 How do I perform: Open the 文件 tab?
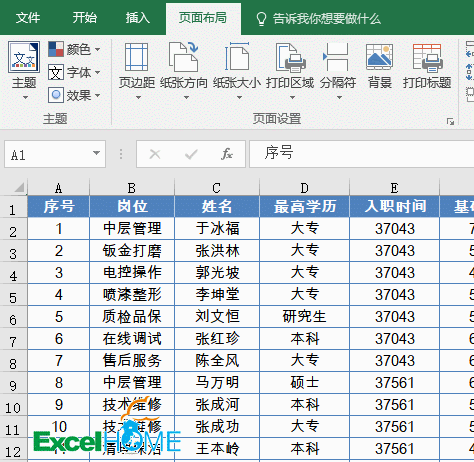(x=28, y=18)
